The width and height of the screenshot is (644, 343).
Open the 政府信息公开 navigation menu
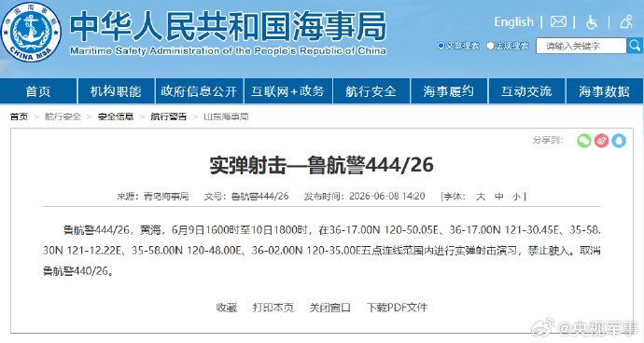(199, 91)
